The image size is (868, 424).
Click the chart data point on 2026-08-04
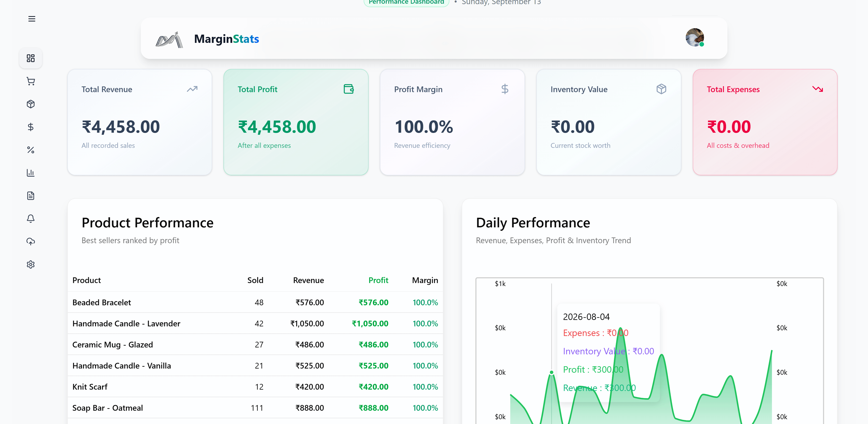551,372
